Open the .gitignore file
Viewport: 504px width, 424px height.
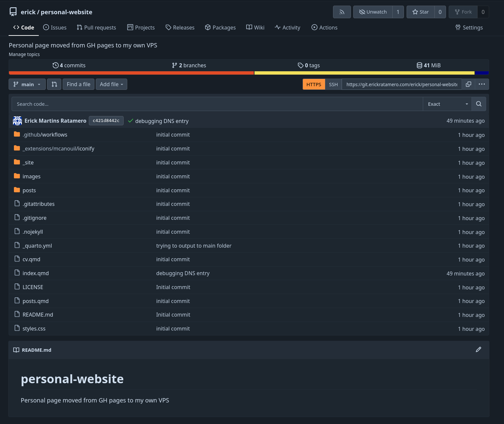pos(34,218)
